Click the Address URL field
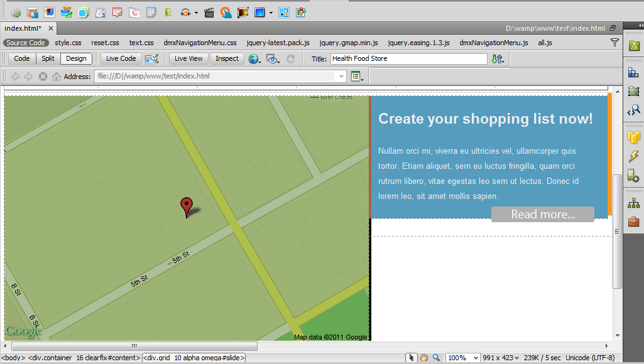The height and width of the screenshot is (364, 644). pyautogui.click(x=216, y=77)
